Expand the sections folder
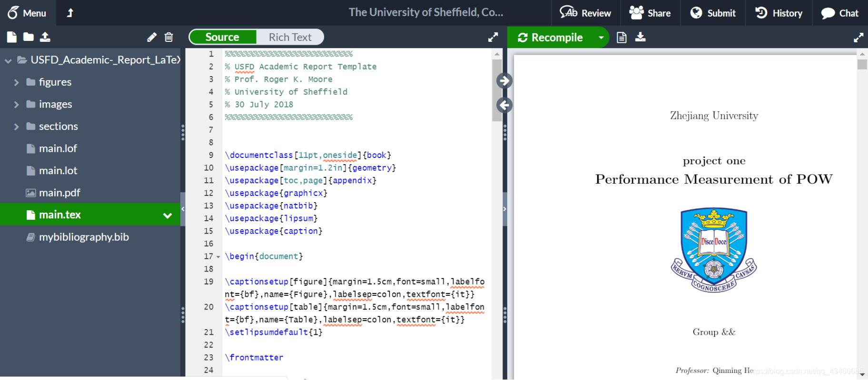868x380 pixels. [17, 127]
